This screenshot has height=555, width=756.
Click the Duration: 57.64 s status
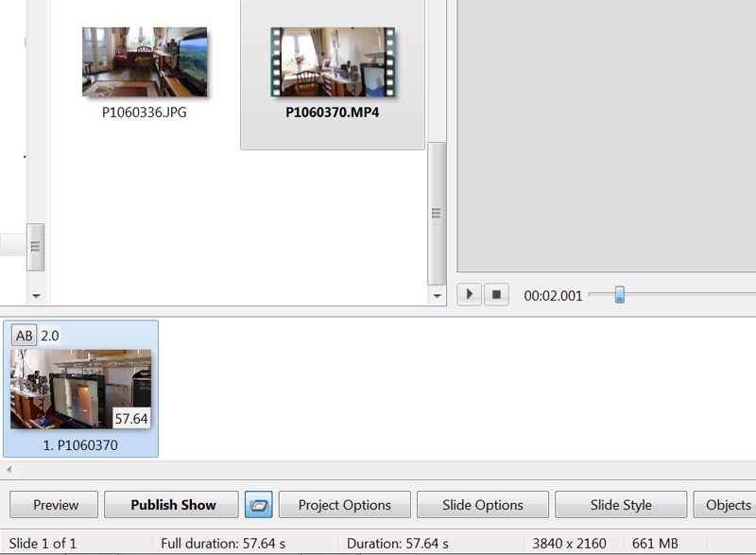397,544
